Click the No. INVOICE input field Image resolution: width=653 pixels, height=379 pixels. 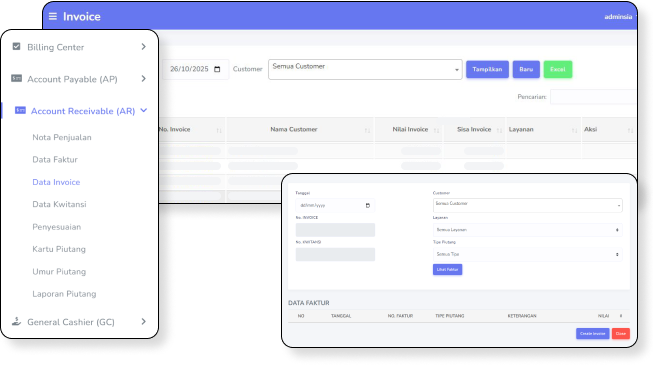pos(335,230)
